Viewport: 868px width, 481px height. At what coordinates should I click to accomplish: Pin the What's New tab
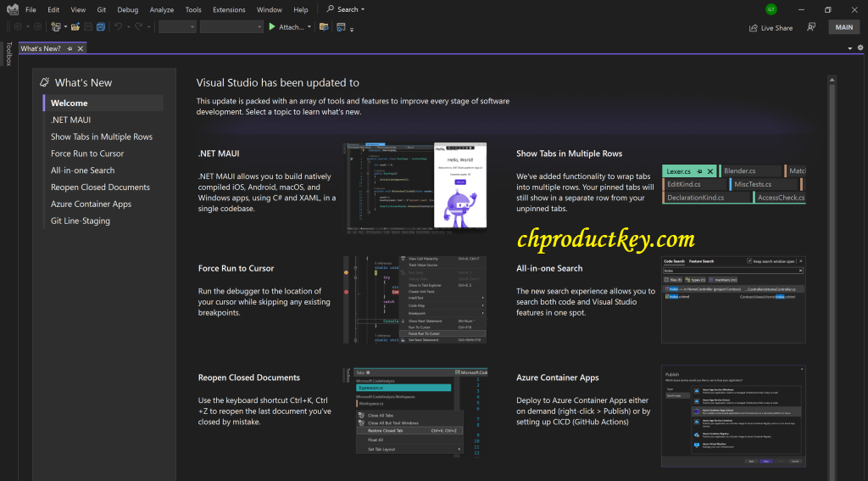click(70, 48)
